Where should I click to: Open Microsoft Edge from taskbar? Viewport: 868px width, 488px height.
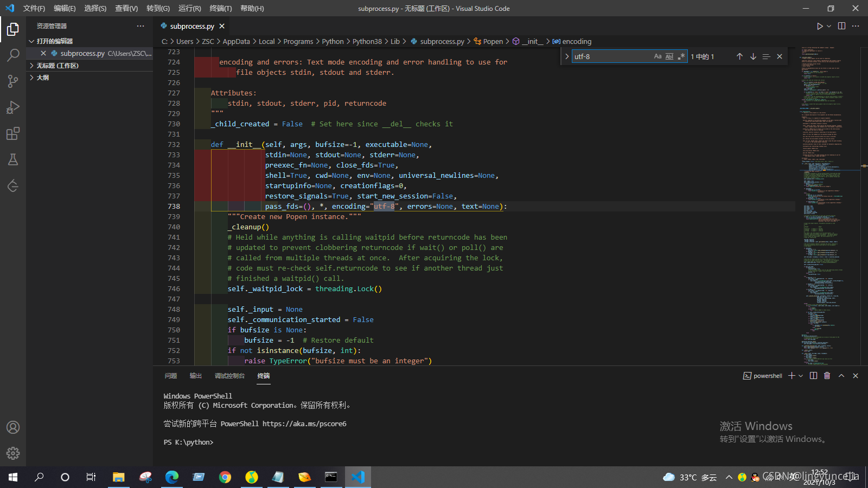tap(171, 477)
